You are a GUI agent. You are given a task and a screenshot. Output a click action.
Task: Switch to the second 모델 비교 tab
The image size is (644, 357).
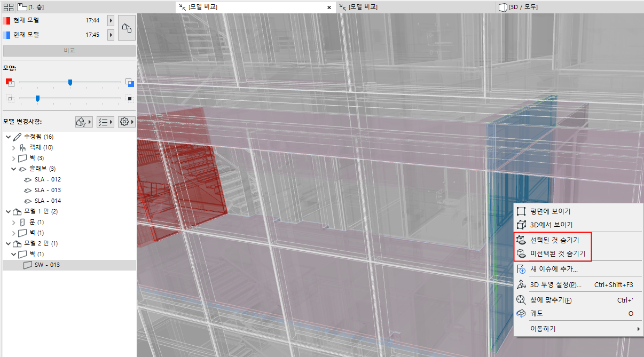point(417,7)
